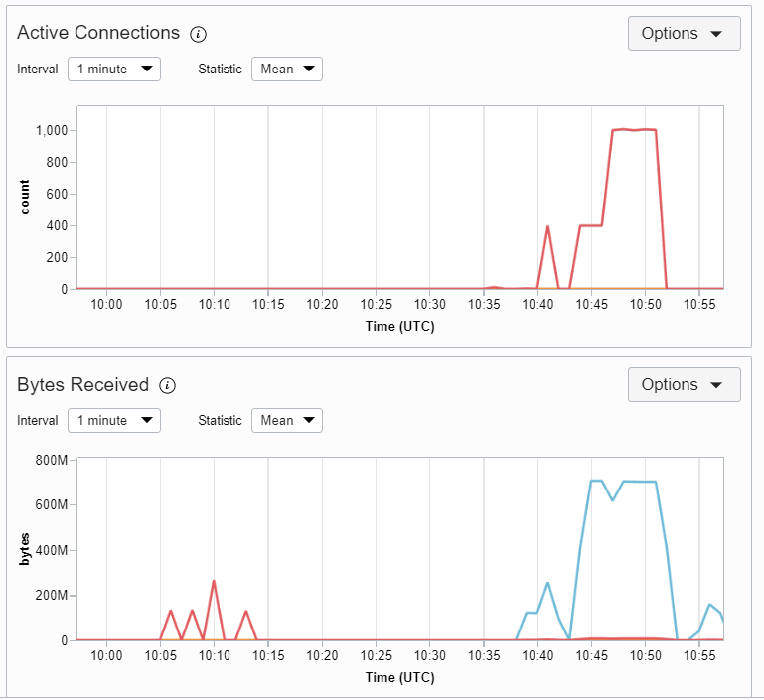This screenshot has width=764, height=700.
Task: Expand the Statistic Mean dropdown in Bytes Received
Action: [x=287, y=421]
